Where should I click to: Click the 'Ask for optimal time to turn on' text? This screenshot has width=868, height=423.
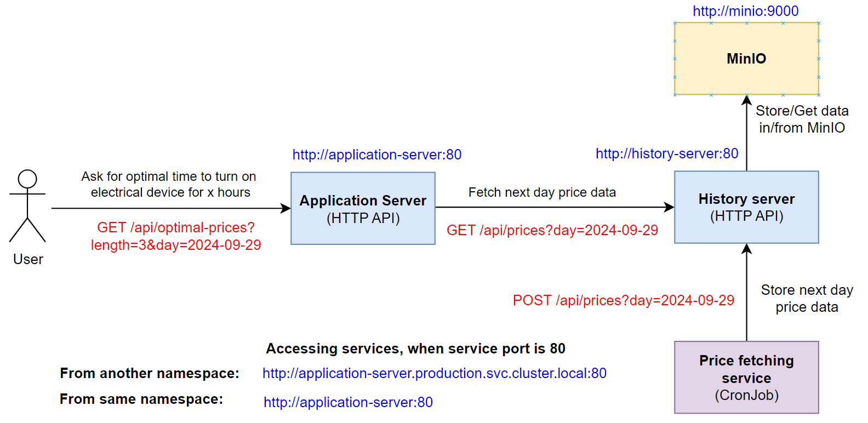(169, 176)
